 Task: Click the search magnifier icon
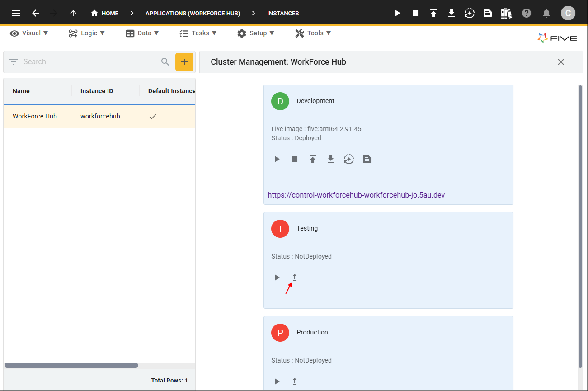point(165,62)
